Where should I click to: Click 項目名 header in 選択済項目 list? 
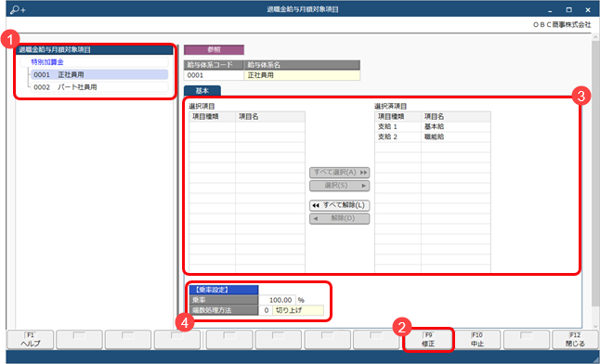point(456,116)
